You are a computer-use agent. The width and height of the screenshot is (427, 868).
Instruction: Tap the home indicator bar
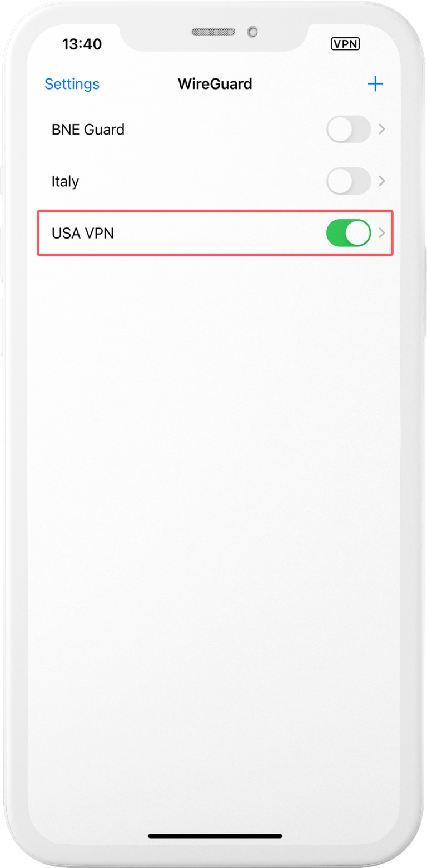[x=215, y=836]
